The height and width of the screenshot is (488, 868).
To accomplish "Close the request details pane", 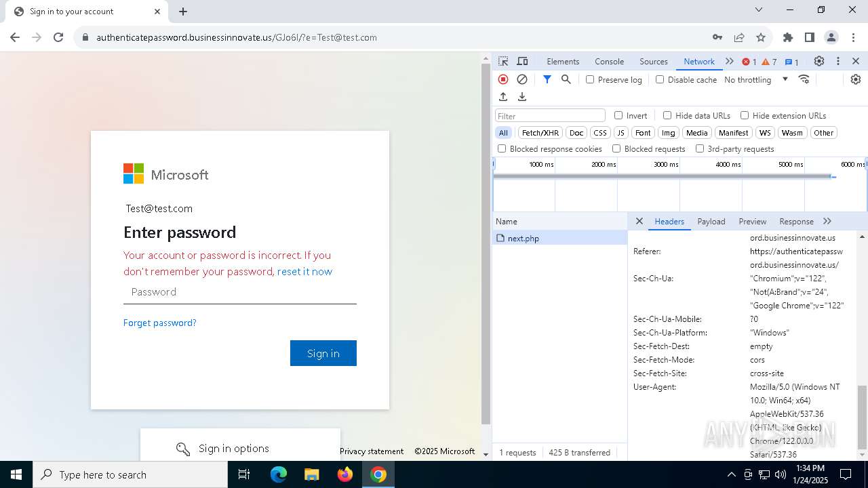I will coord(639,221).
